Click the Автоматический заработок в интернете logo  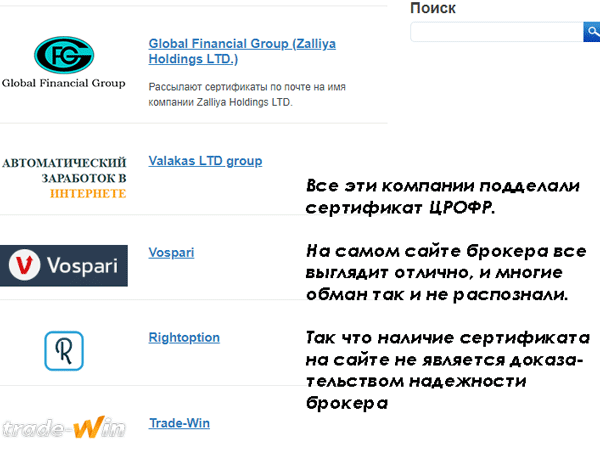click(64, 178)
